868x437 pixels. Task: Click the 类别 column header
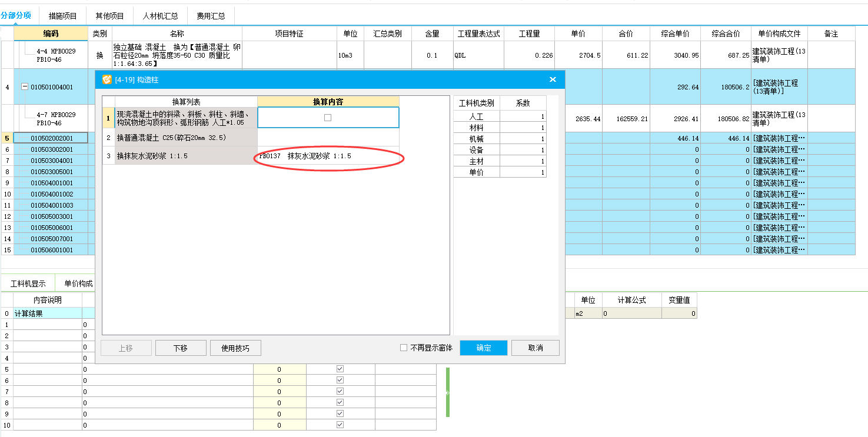[x=100, y=34]
